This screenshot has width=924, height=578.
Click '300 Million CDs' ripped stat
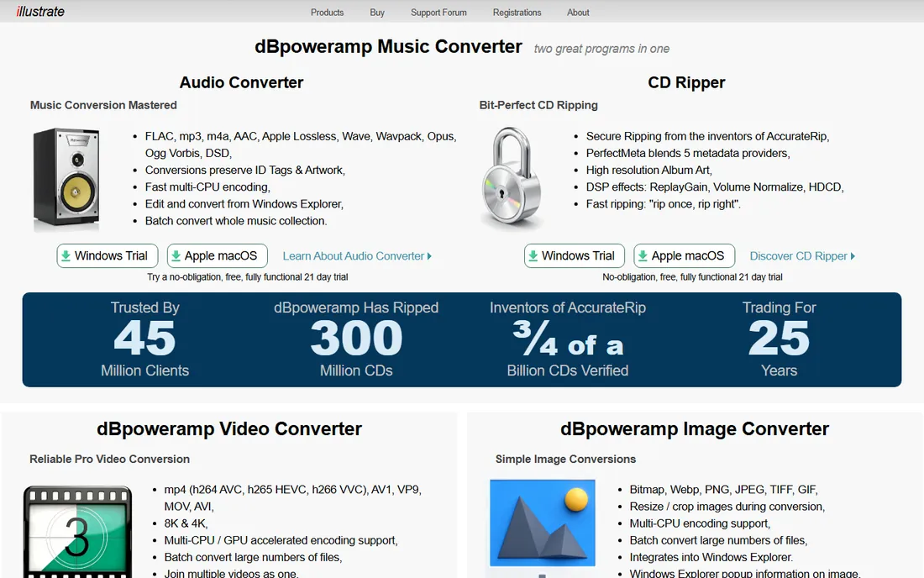(x=356, y=339)
